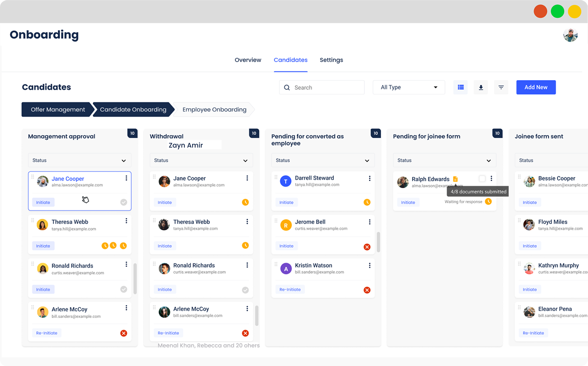Toggle grey check mark on Jane Cooper card
The image size is (588, 366).
click(124, 202)
